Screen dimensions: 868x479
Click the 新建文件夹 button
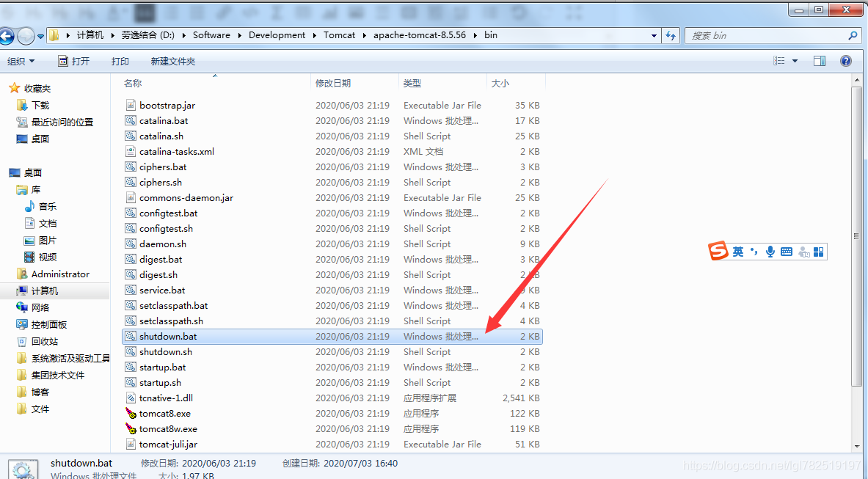click(172, 62)
